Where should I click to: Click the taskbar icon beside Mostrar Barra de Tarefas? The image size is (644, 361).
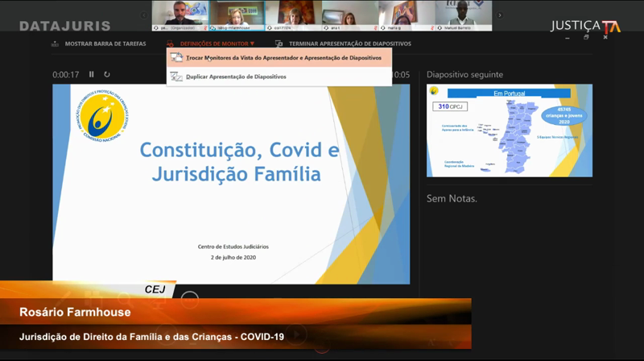pos(55,44)
